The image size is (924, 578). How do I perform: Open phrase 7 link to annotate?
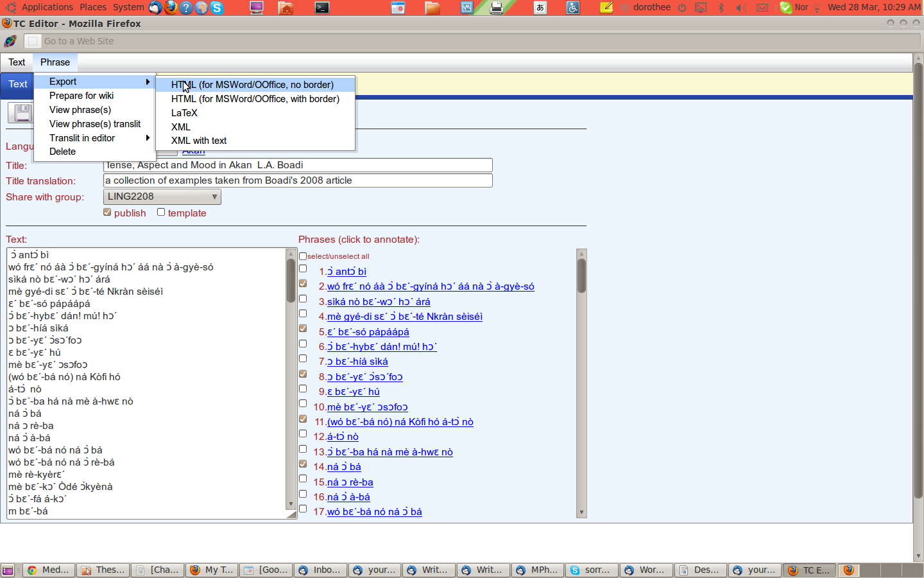click(x=357, y=362)
